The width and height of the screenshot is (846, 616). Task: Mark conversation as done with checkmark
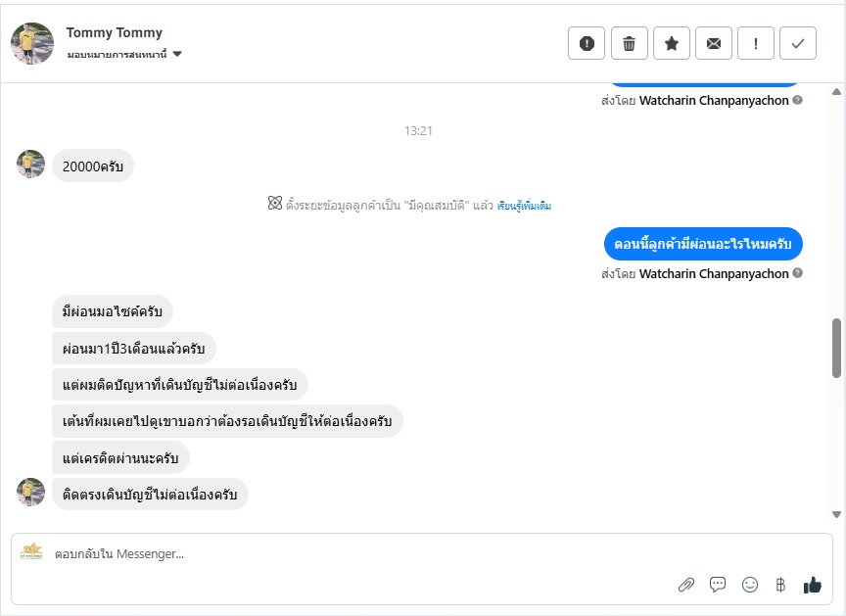pyautogui.click(x=798, y=43)
